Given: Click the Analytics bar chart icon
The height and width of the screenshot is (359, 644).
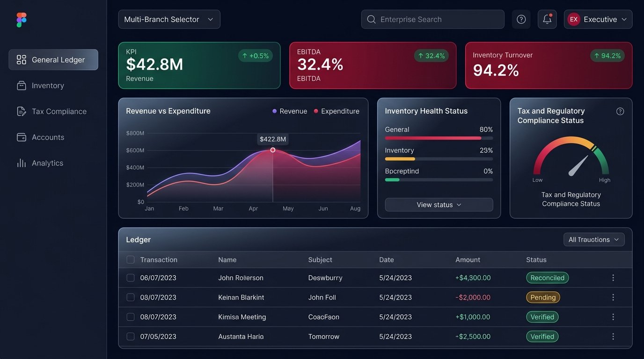Looking at the screenshot, I should click(21, 163).
